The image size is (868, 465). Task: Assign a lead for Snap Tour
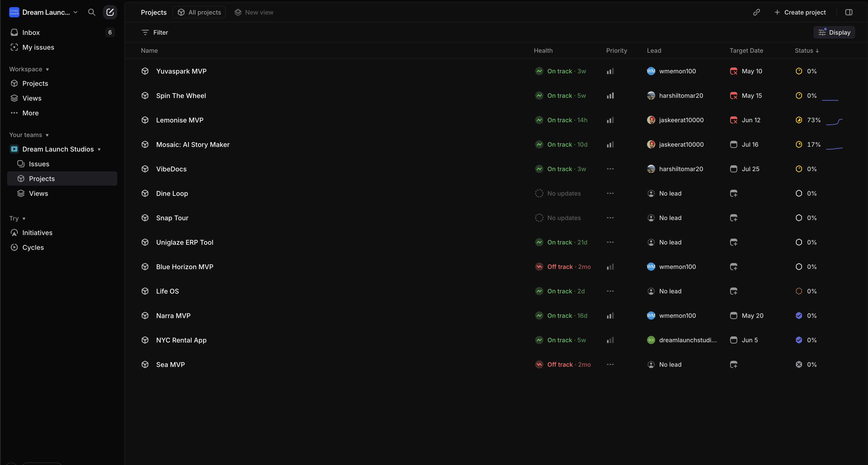(x=664, y=218)
